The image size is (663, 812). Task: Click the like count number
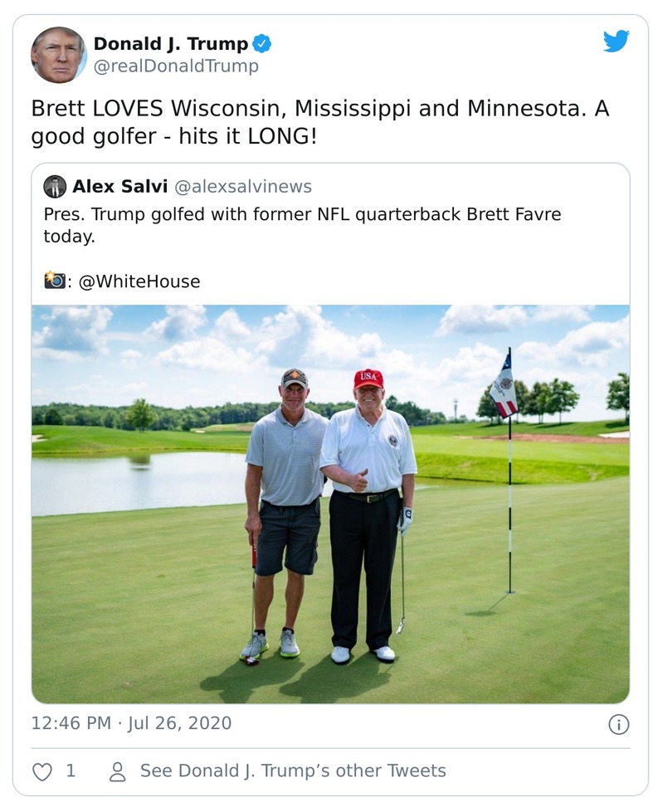[71, 771]
